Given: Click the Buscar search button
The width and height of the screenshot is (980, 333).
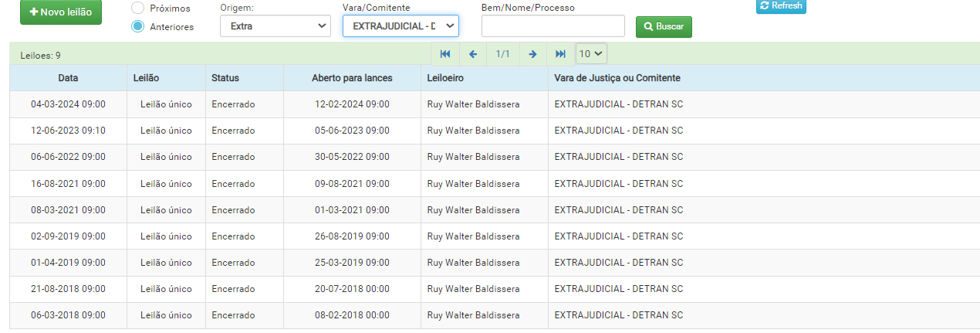Looking at the screenshot, I should coord(664,26).
